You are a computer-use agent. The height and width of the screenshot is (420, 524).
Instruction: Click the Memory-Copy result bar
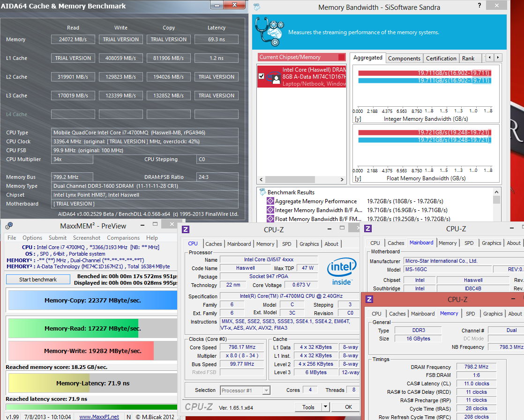93,300
